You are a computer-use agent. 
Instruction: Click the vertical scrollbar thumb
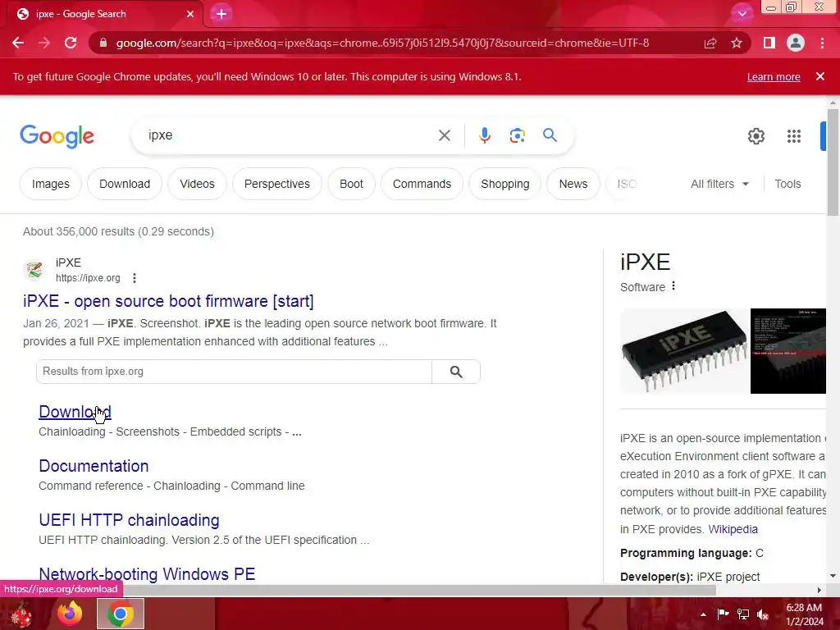click(833, 162)
